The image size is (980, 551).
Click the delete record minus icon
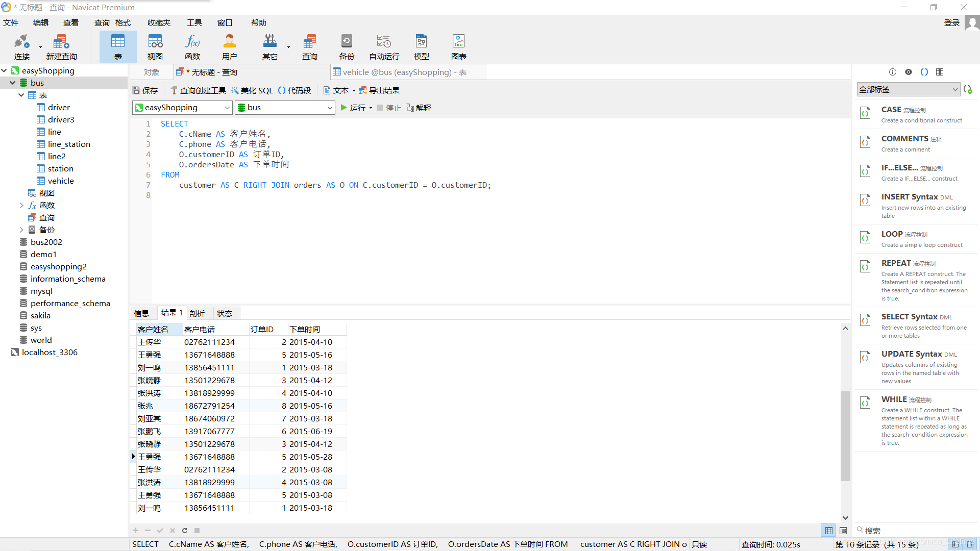(148, 531)
